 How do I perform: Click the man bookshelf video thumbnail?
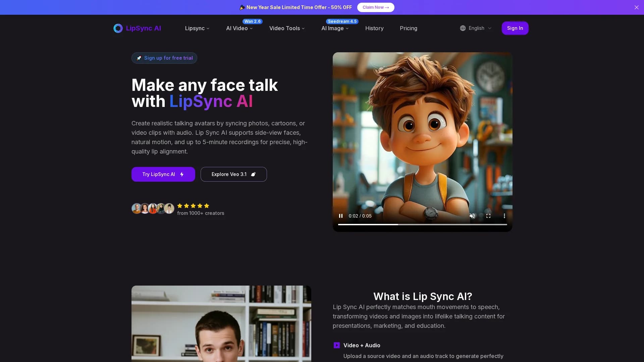(x=221, y=323)
